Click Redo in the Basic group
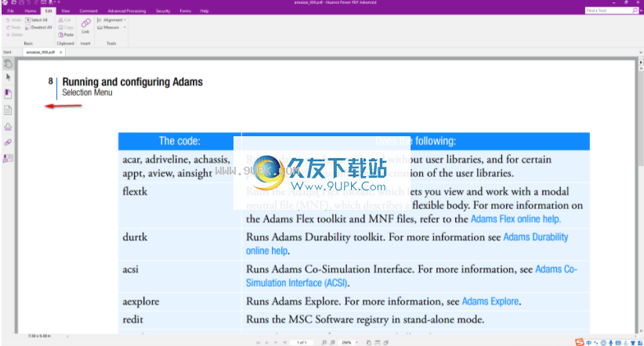The width and height of the screenshot is (644, 346). [x=13, y=27]
